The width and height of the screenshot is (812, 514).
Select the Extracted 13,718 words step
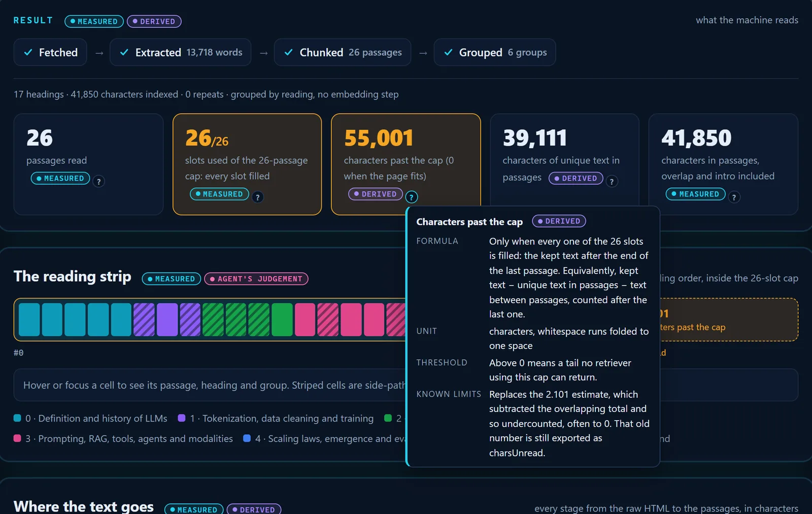tap(181, 52)
